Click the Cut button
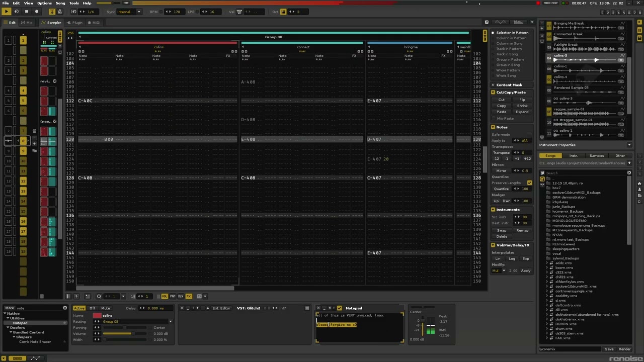644x362 pixels. pos(502,100)
